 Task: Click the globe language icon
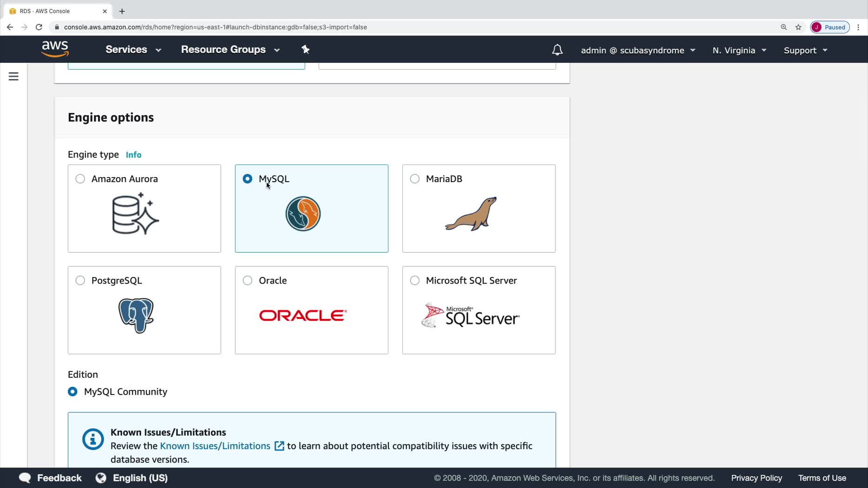tap(101, 478)
